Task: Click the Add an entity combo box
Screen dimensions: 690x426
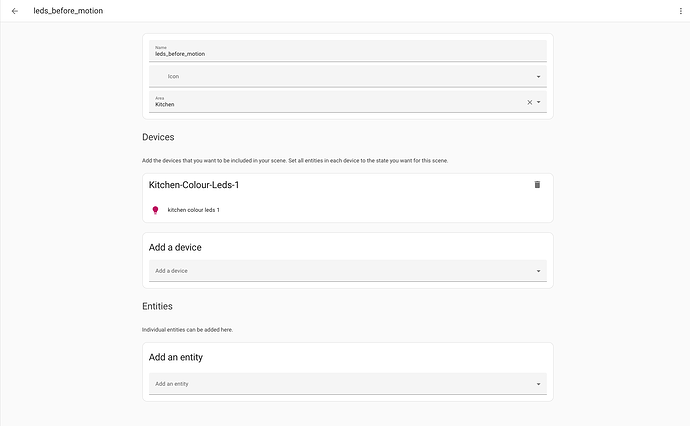Action: [x=348, y=384]
